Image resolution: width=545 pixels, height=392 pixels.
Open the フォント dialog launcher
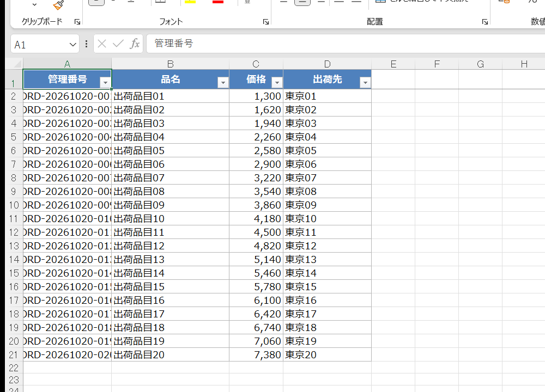(266, 22)
